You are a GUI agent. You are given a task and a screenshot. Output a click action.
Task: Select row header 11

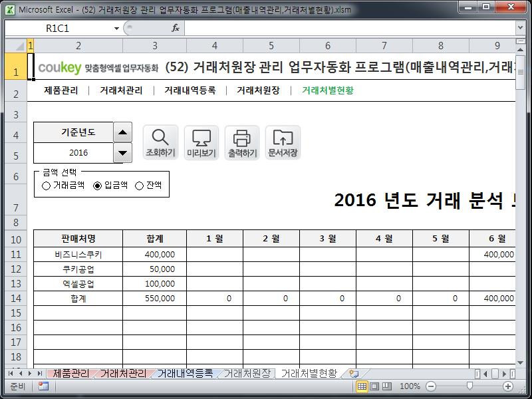[x=16, y=255]
